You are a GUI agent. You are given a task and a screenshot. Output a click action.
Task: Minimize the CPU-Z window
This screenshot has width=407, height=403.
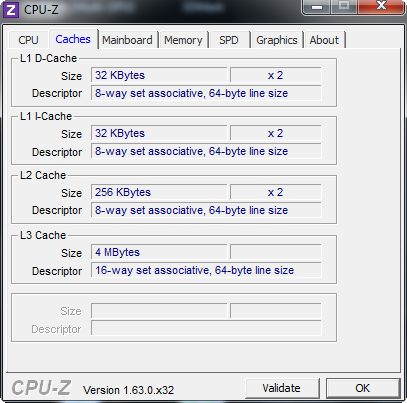click(317, 7)
